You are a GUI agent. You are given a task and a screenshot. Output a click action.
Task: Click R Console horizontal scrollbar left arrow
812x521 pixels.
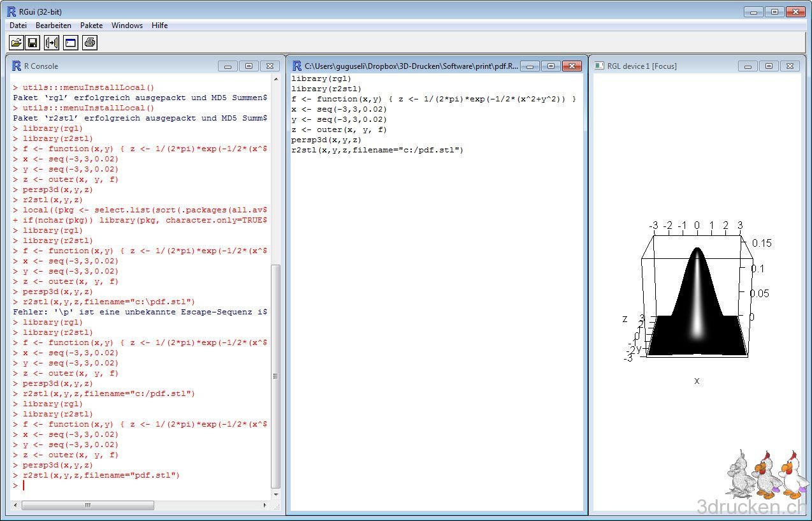(x=16, y=505)
